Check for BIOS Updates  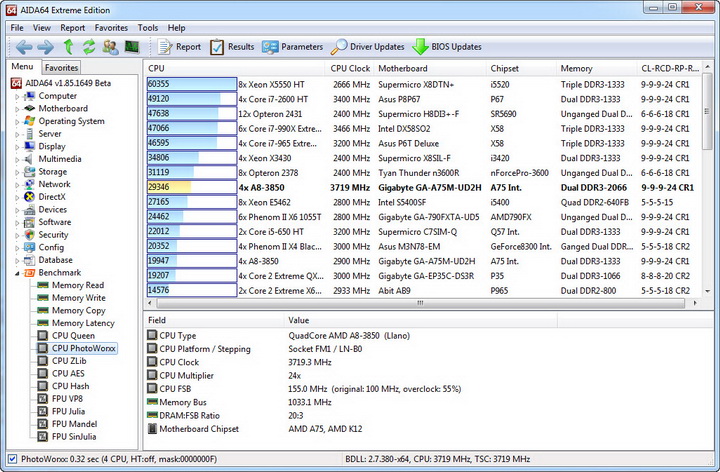coord(447,47)
